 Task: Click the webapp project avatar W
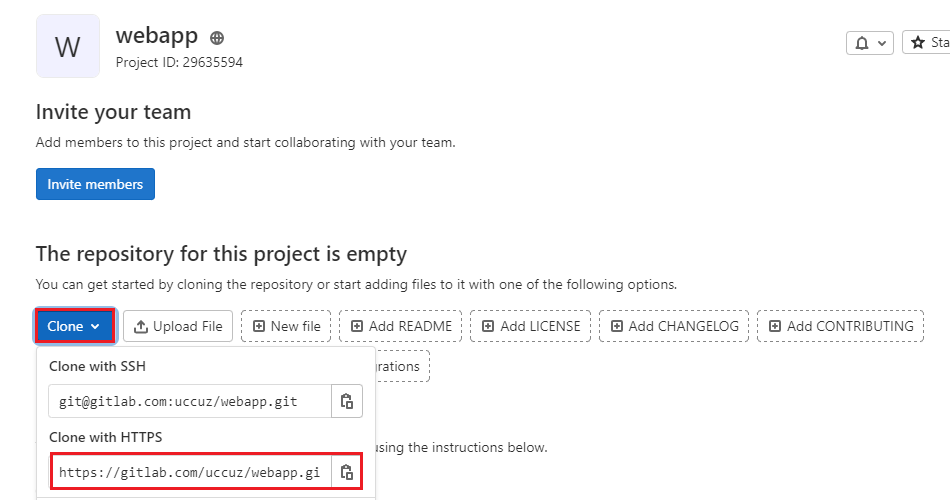pos(68,46)
